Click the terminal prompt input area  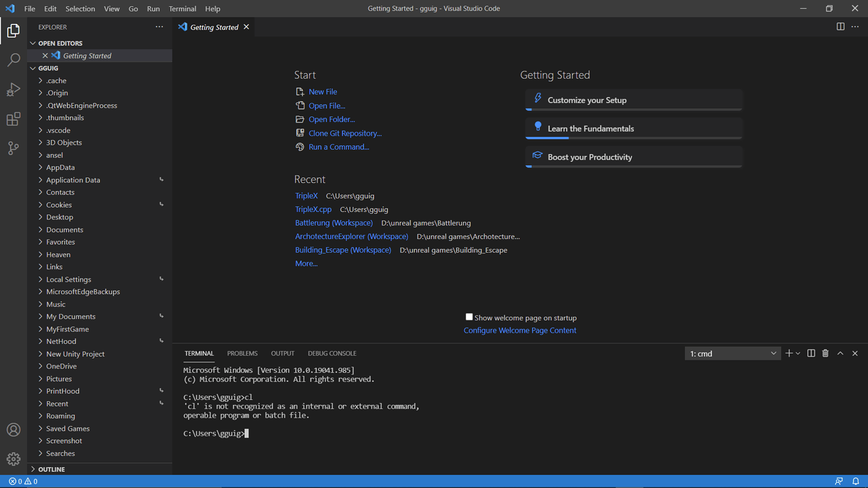247,433
